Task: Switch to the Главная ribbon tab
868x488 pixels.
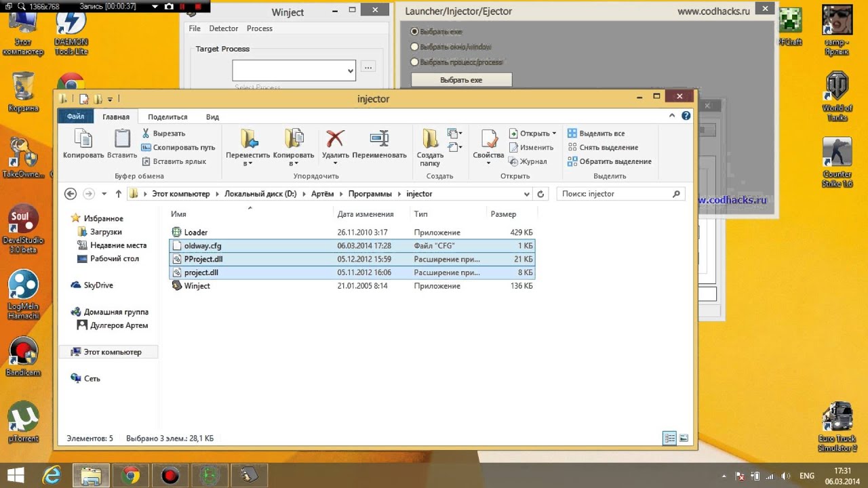Action: [116, 117]
